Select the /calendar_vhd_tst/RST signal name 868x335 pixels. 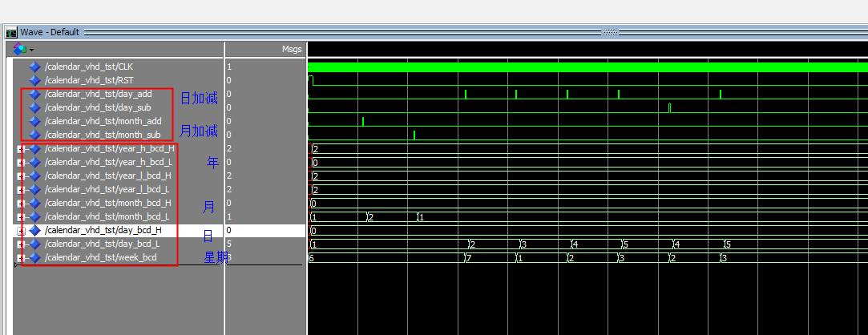coord(89,80)
